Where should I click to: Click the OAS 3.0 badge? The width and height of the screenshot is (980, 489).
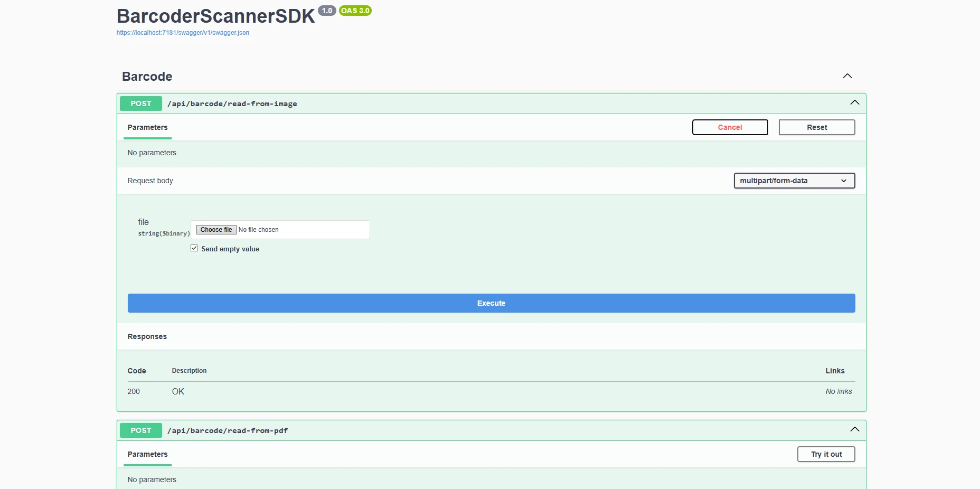click(355, 11)
